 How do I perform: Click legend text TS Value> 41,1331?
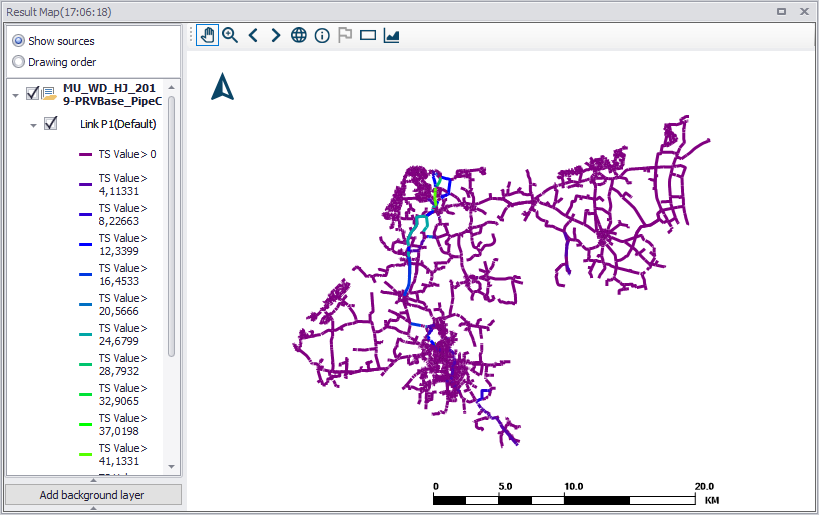[123, 455]
